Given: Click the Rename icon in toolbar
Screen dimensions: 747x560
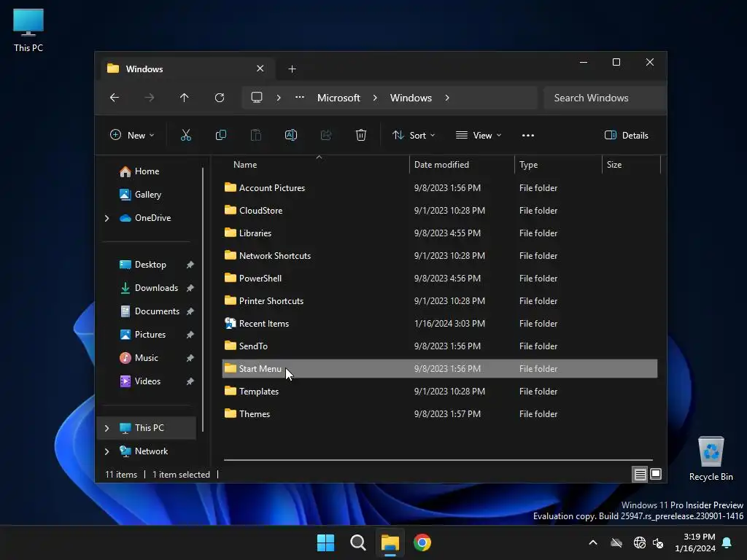Looking at the screenshot, I should pos(290,135).
